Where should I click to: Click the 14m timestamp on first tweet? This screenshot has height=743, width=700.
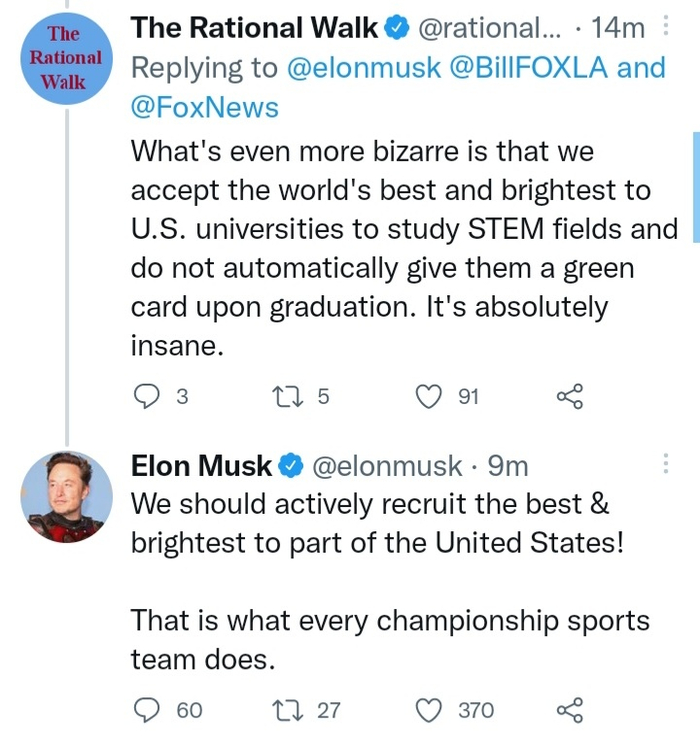618,28
